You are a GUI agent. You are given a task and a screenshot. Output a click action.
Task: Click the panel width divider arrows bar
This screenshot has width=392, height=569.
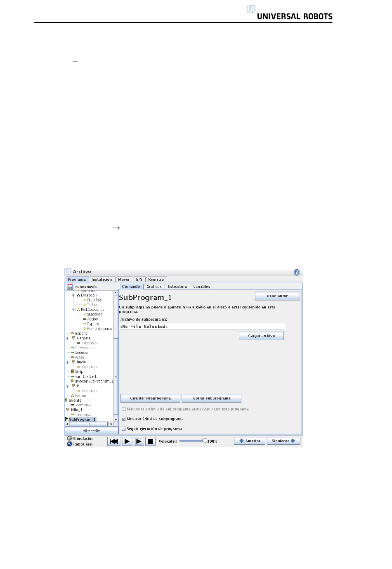click(x=92, y=430)
